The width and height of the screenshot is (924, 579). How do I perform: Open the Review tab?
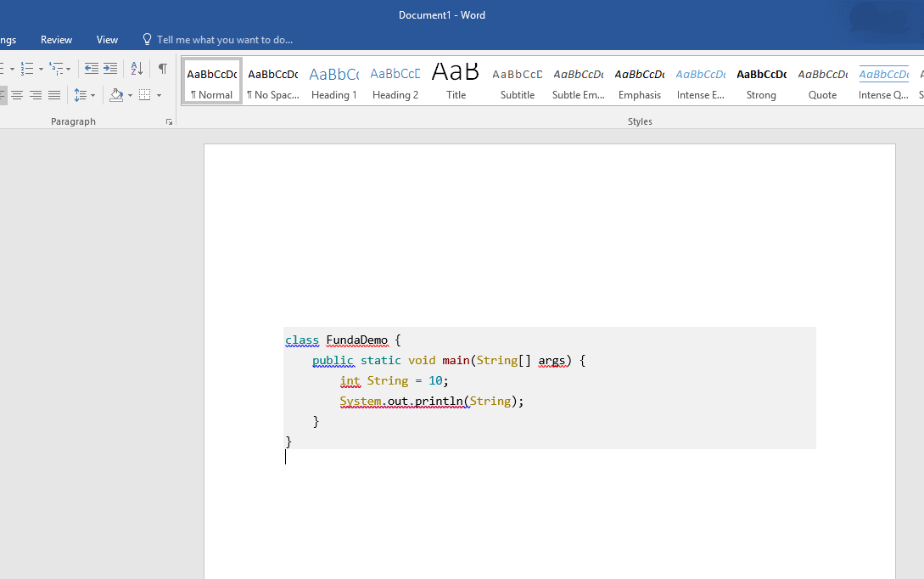(56, 40)
